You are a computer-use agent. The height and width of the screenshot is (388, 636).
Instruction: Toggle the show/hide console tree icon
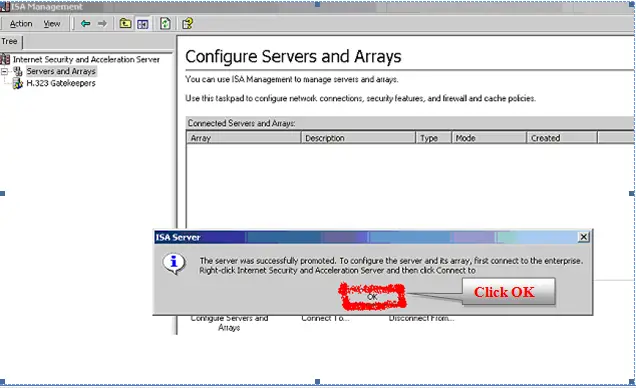pos(142,24)
